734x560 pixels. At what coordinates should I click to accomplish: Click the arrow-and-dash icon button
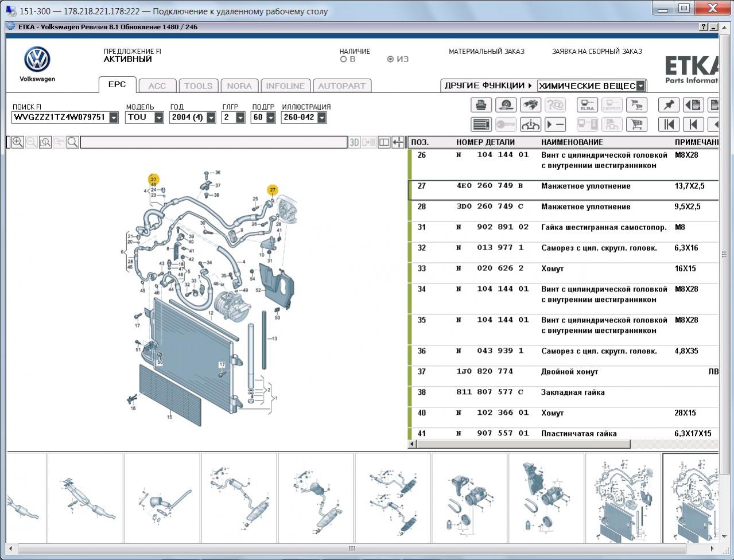click(x=555, y=125)
